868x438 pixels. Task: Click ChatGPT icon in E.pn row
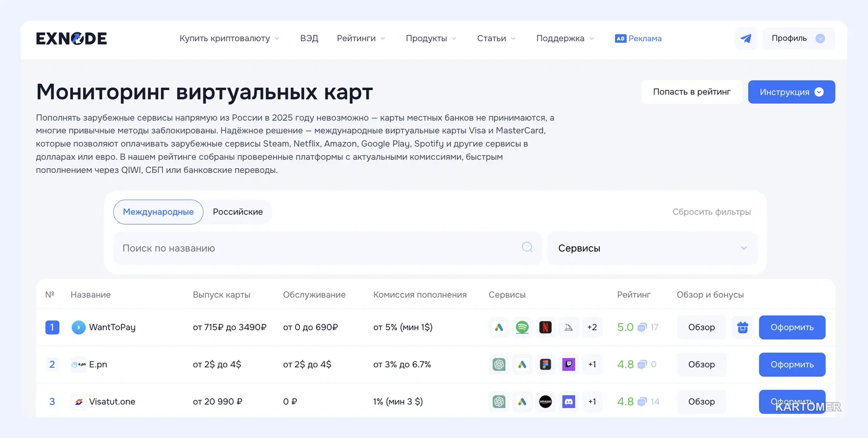point(499,364)
